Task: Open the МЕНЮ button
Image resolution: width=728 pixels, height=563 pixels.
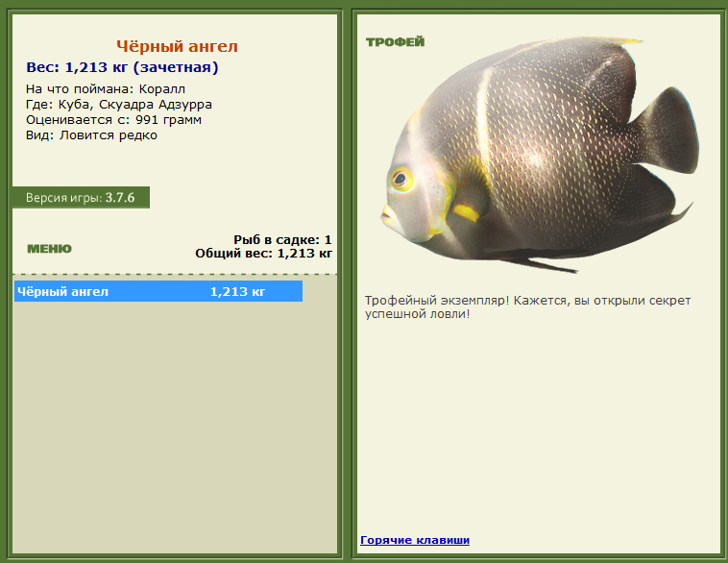Action: click(x=49, y=249)
